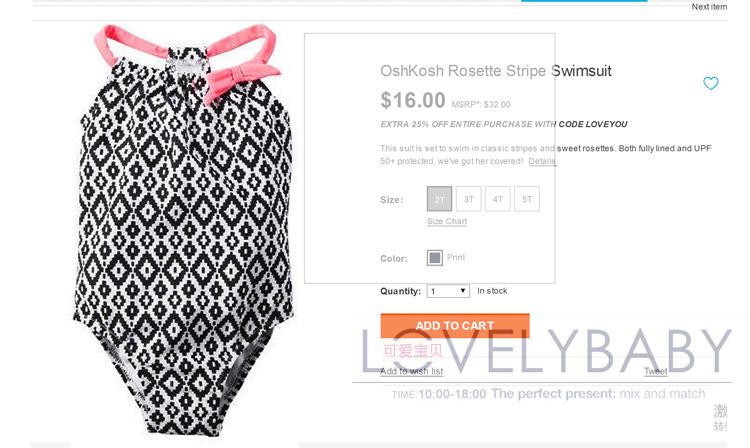Select size 3T
Screen dimensions: 750x448
(x=468, y=199)
